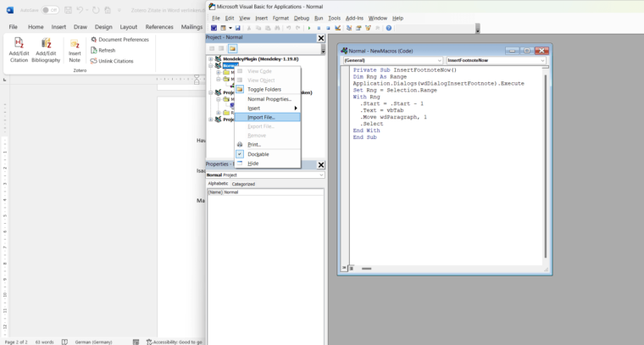Switch to the Home tab in Word
Viewport: 644px width, 345px height.
coord(36,26)
